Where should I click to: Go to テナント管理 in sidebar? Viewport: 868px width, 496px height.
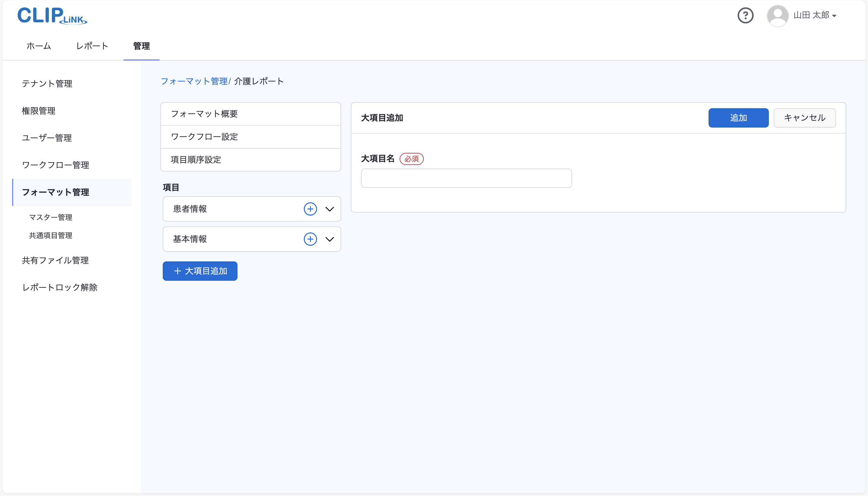pyautogui.click(x=47, y=84)
